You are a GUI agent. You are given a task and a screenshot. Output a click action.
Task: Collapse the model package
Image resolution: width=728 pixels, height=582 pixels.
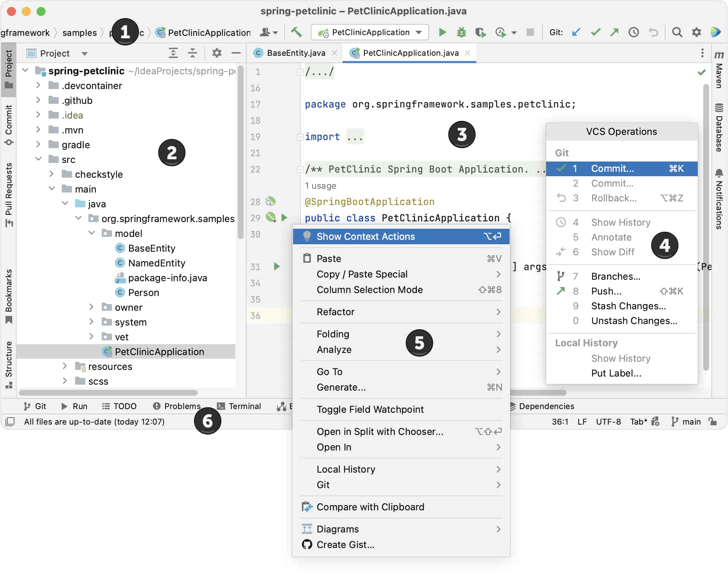pyautogui.click(x=91, y=233)
